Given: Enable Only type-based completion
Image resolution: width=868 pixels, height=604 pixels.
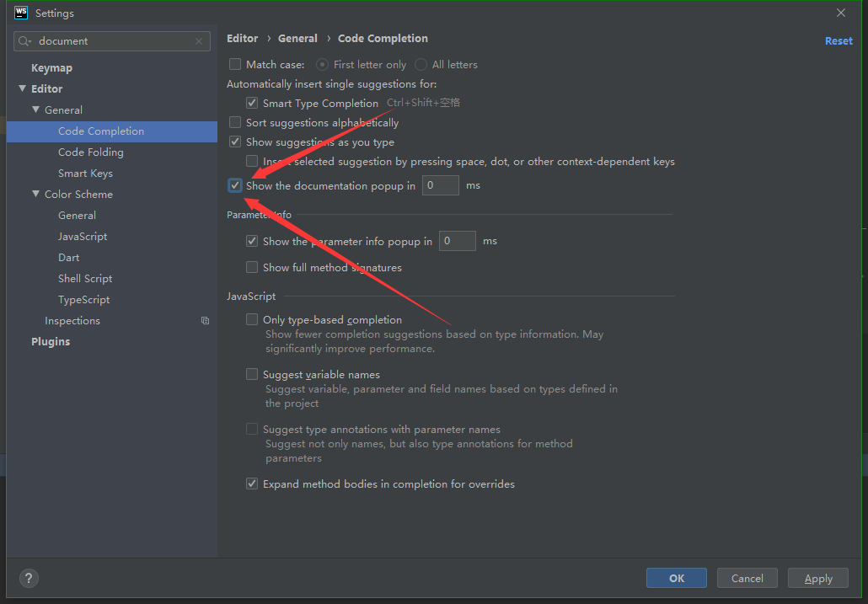Looking at the screenshot, I should click(252, 319).
